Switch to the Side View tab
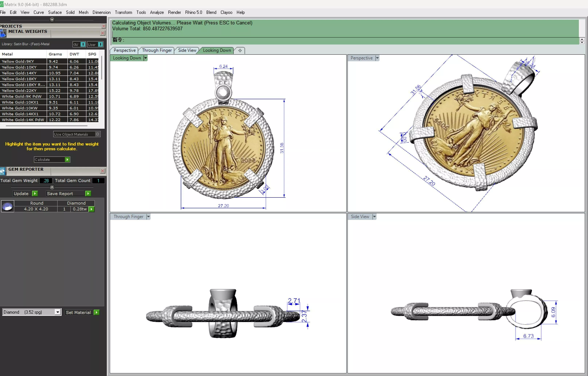This screenshot has width=588, height=376. [187, 50]
